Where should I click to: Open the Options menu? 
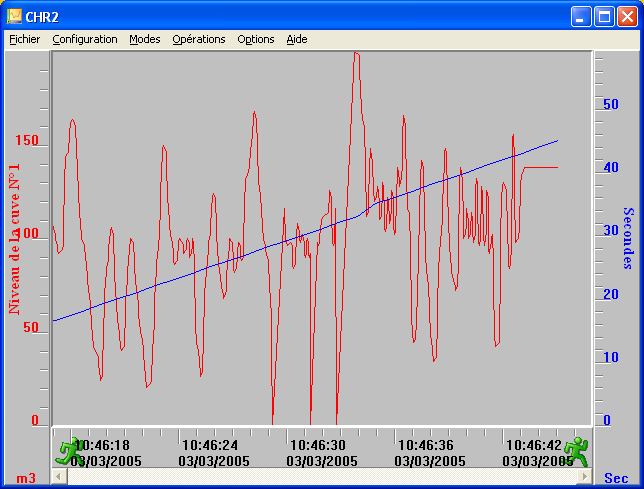point(256,39)
